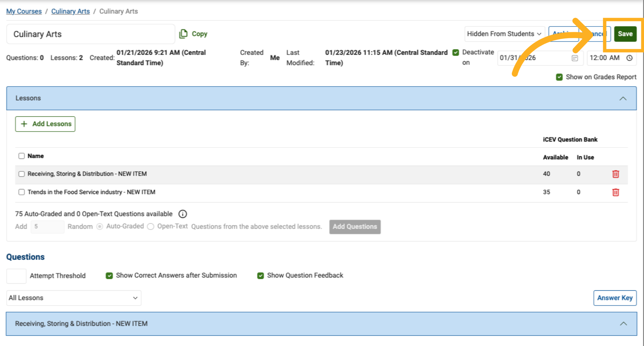644x346 pixels.
Task: Delete the Trends in Food Service lesson
Action: pos(615,192)
